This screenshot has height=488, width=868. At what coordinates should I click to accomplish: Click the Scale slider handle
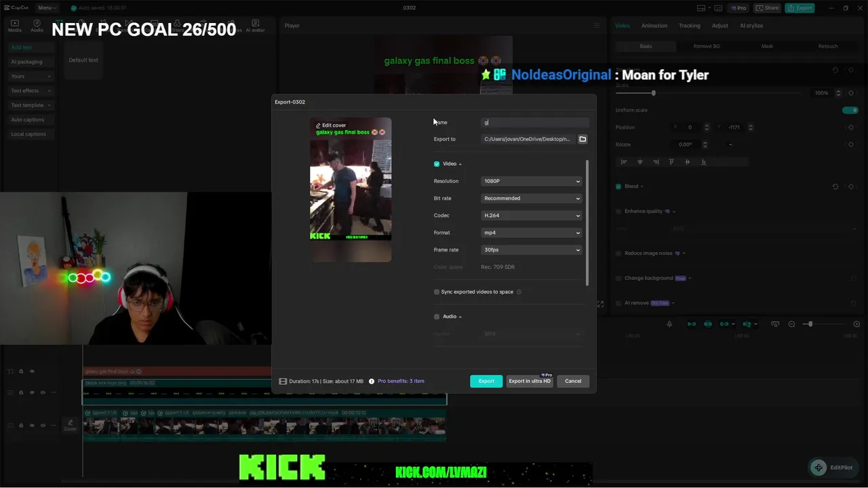[x=654, y=93]
